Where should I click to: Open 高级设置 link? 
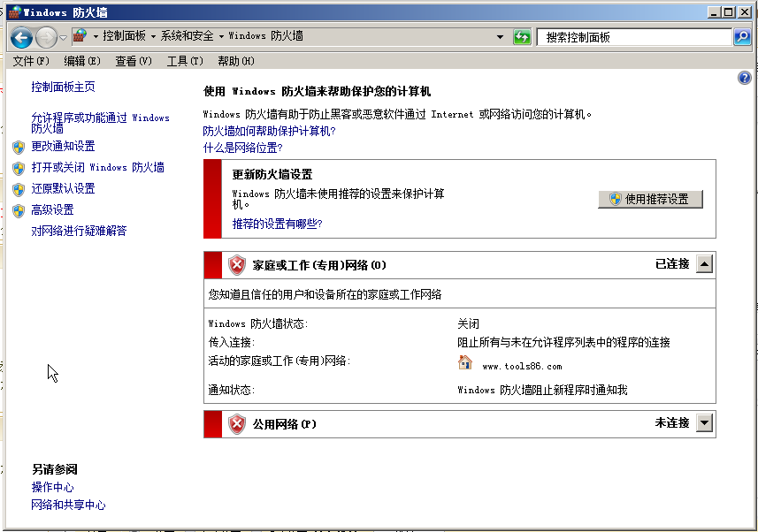[52, 210]
